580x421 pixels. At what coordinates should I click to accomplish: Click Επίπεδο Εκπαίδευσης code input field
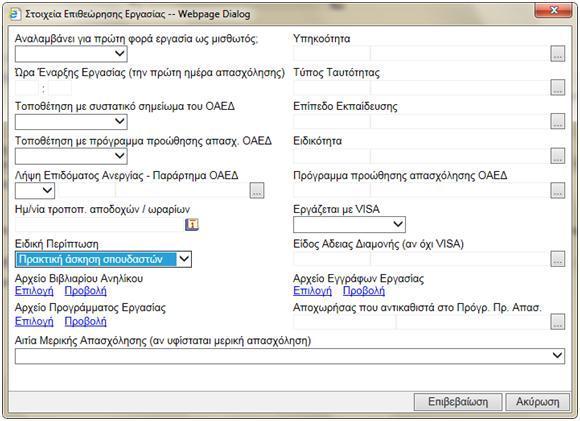point(331,122)
